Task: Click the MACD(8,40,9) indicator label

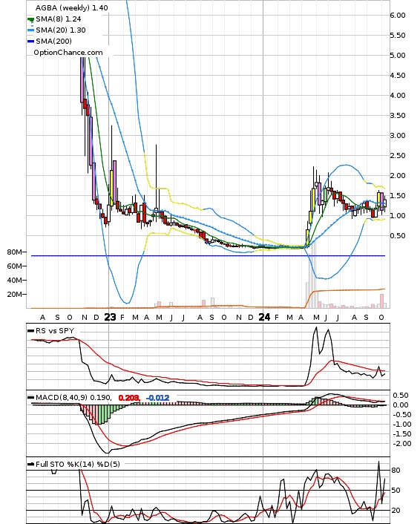Action: [62, 398]
